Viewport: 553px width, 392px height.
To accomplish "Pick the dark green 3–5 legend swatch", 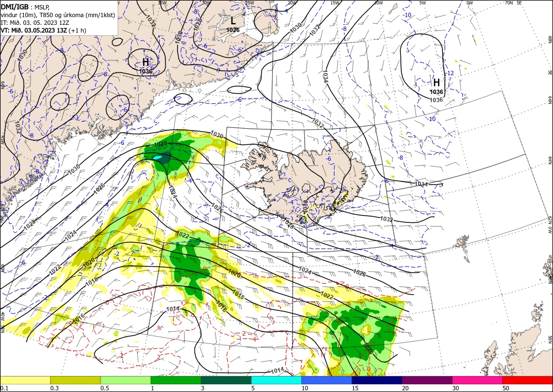I will (226, 380).
